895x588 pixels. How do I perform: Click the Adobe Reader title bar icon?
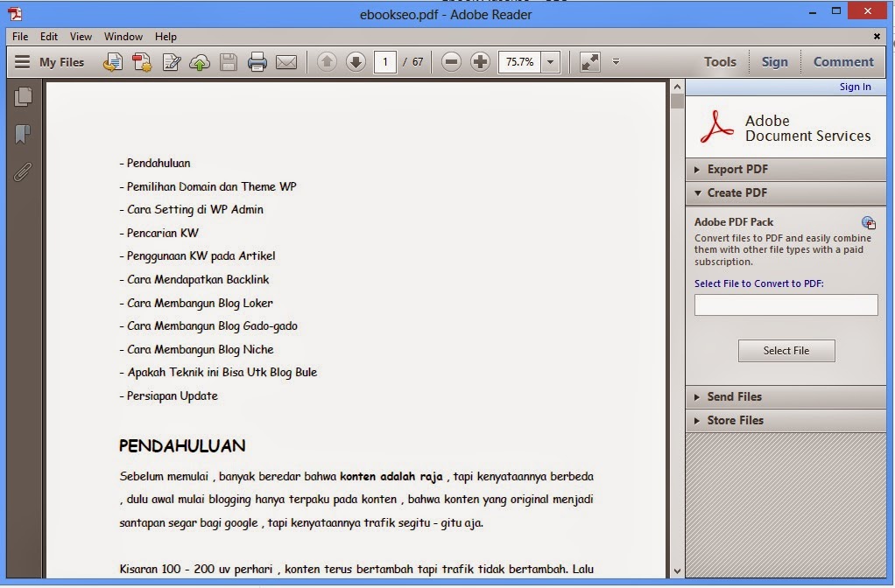pyautogui.click(x=16, y=14)
